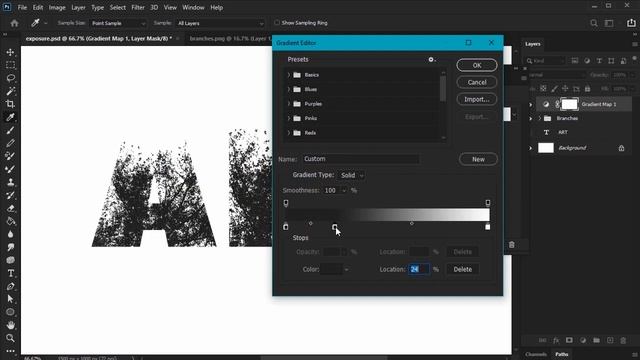Viewport: 640px width, 360px height.
Task: Select the Clone Stamp tool
Action: (10, 182)
